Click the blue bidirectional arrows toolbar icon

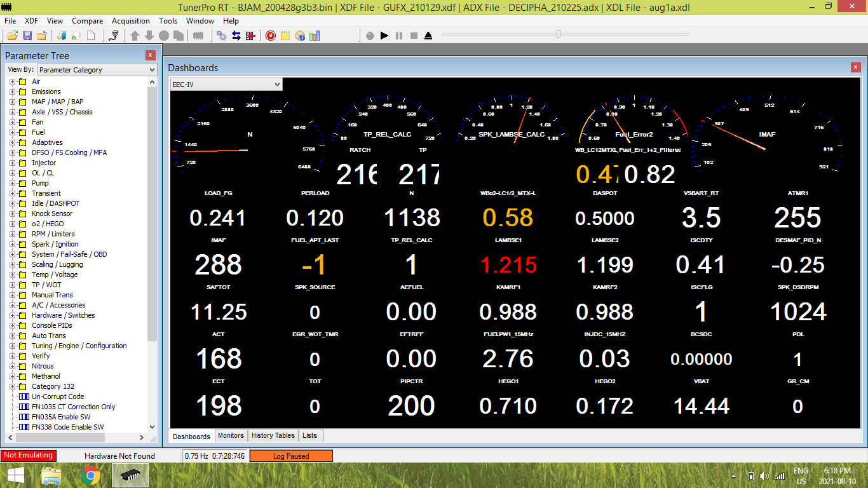tap(236, 36)
